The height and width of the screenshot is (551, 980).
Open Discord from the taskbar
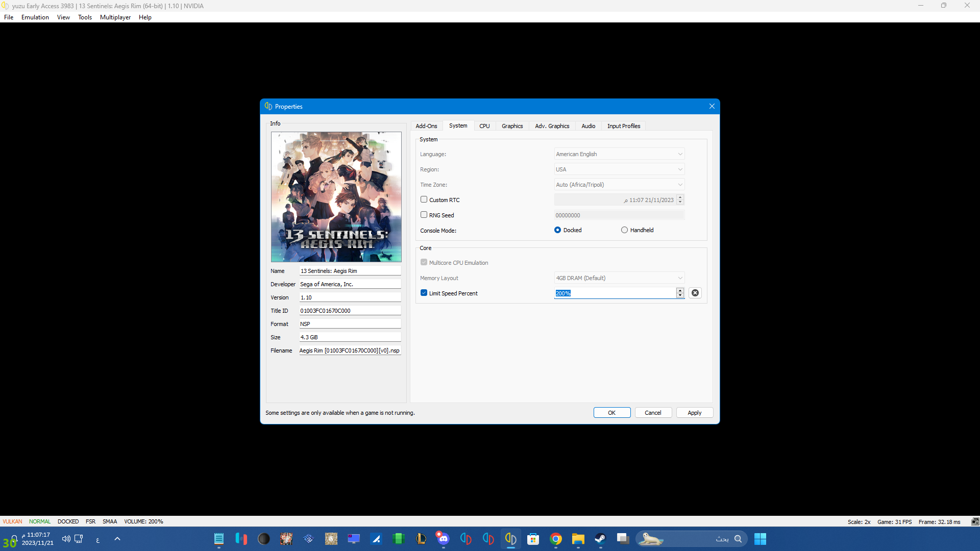click(x=443, y=539)
